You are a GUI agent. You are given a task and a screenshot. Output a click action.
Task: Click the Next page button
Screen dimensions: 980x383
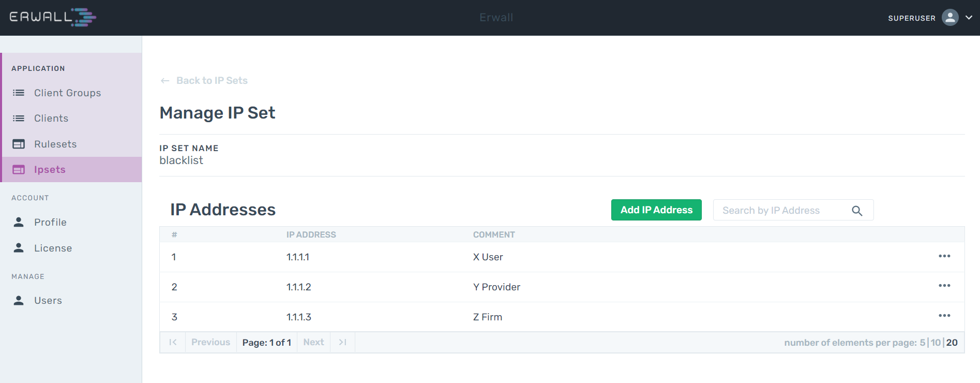coord(313,342)
